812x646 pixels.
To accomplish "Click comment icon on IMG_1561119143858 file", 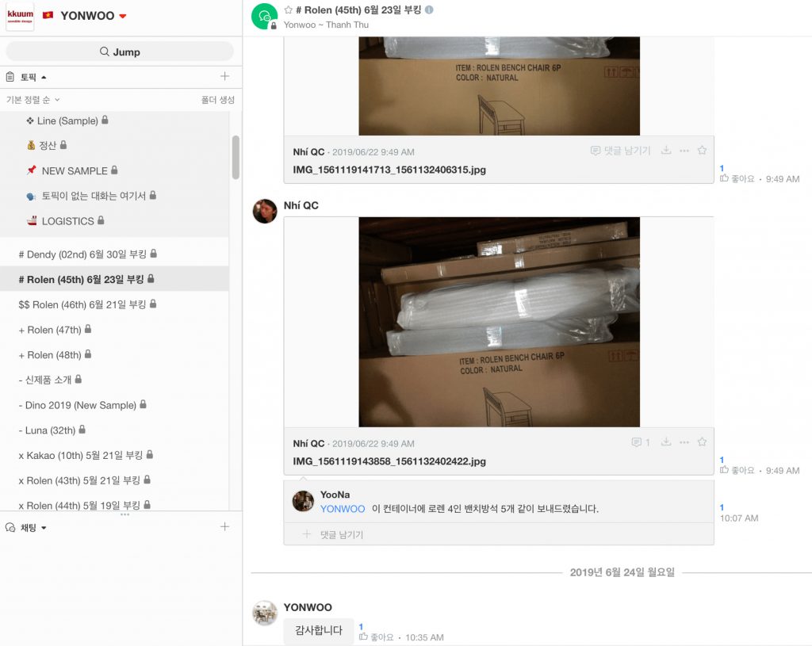I will pyautogui.click(x=640, y=442).
